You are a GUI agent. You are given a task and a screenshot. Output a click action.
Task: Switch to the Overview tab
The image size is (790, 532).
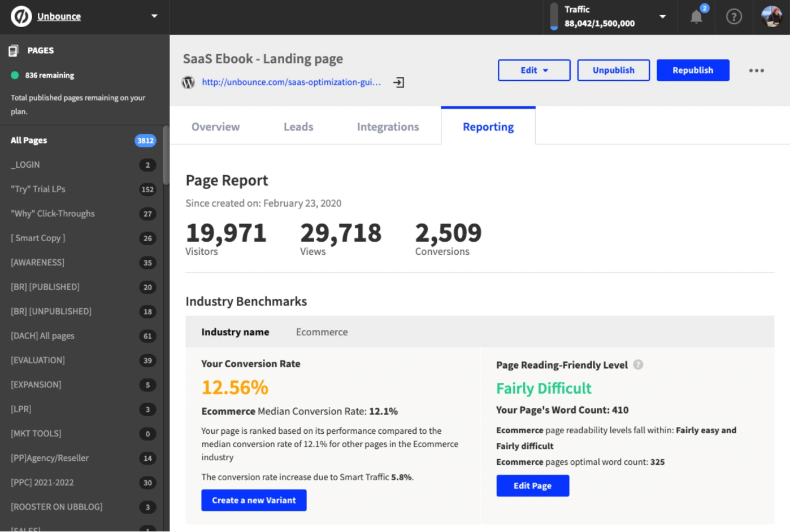(x=215, y=127)
